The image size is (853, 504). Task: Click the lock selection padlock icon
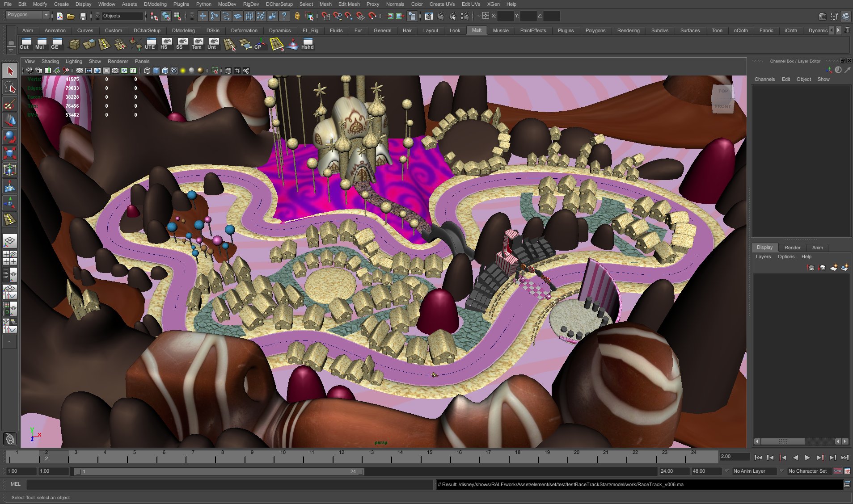[x=297, y=17]
